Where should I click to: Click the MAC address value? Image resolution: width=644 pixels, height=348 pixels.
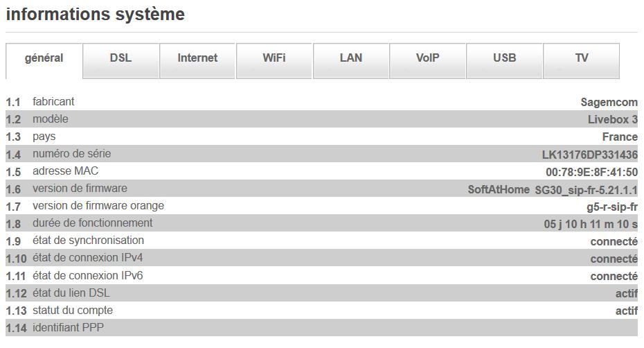pos(591,172)
